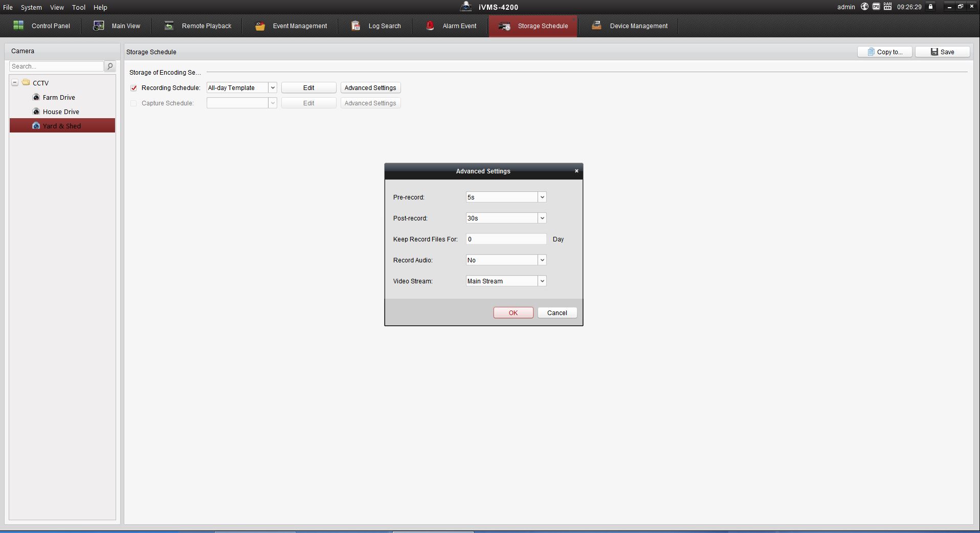Collapse the CCTV tree group
The height and width of the screenshot is (533, 980).
coord(15,82)
